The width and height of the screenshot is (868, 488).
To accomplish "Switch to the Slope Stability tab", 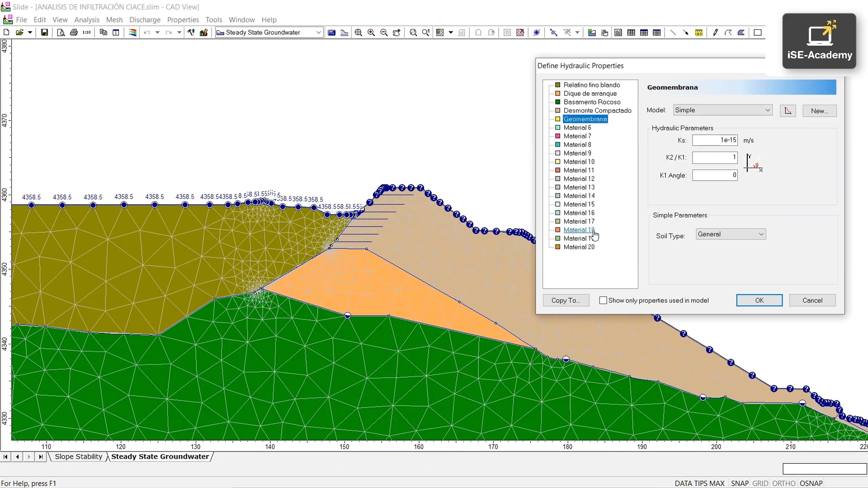I will point(79,456).
